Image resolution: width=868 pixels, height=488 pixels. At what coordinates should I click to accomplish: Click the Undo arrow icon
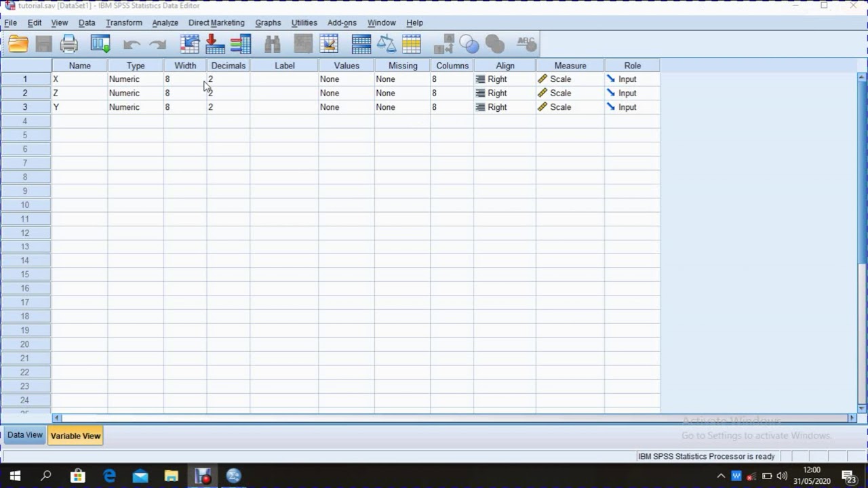pos(132,45)
